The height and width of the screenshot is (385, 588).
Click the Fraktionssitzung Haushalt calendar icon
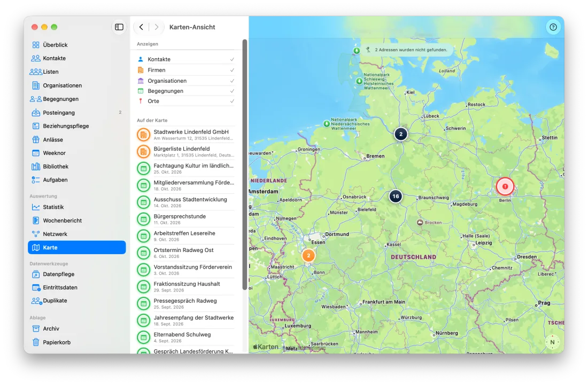(143, 287)
